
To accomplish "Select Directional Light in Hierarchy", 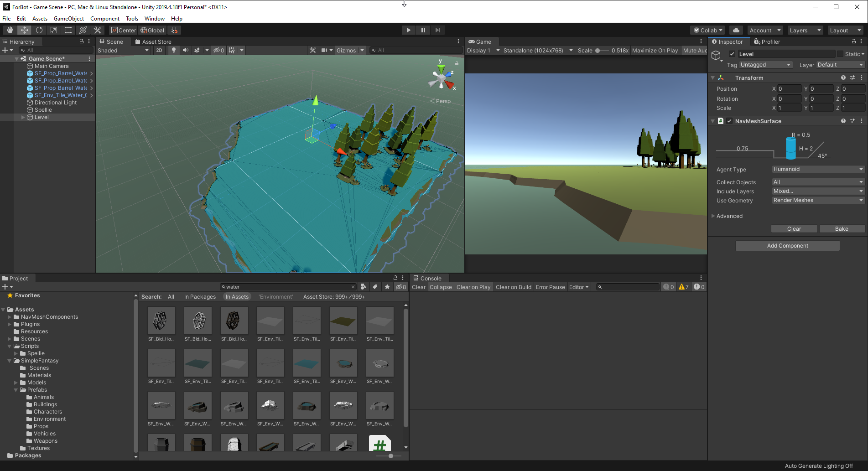I will [55, 103].
